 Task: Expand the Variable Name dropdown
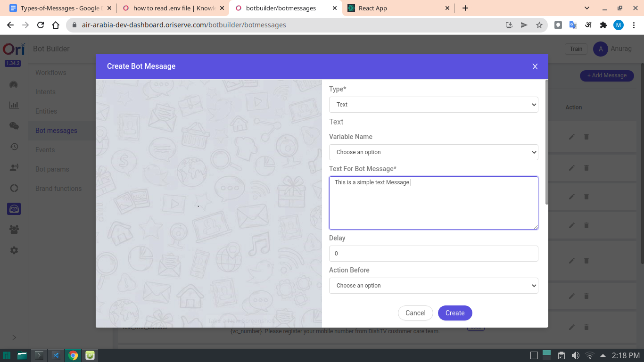pyautogui.click(x=433, y=152)
